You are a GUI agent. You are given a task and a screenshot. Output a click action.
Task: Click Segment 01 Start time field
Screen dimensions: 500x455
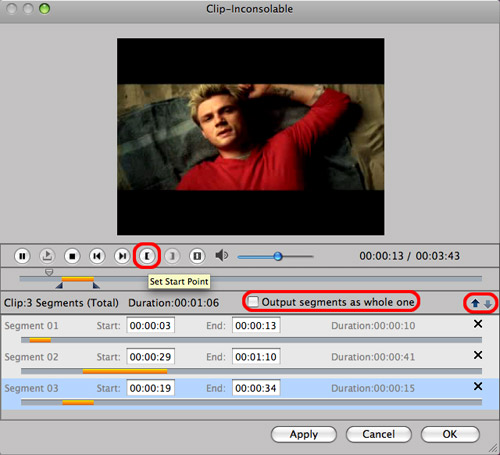[150, 325]
